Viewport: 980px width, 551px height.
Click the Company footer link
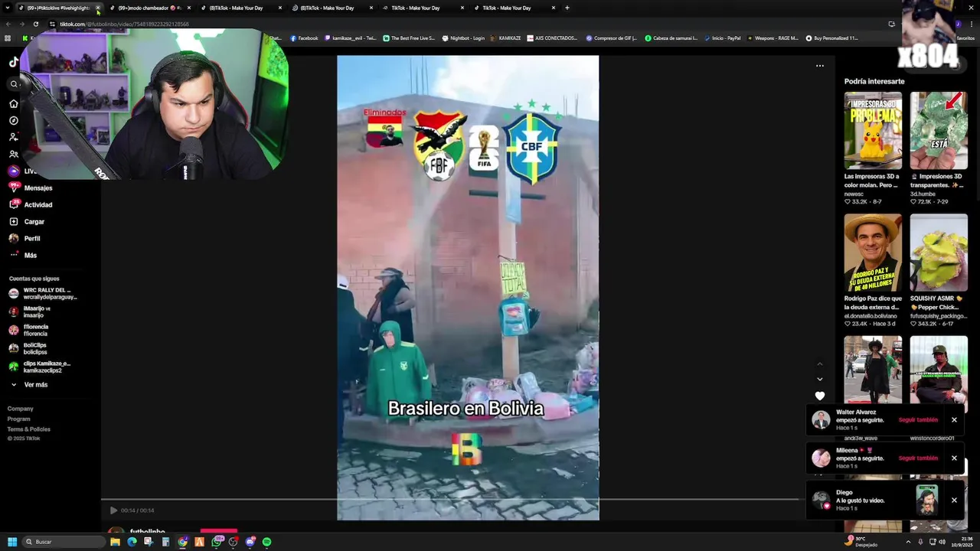coord(21,409)
